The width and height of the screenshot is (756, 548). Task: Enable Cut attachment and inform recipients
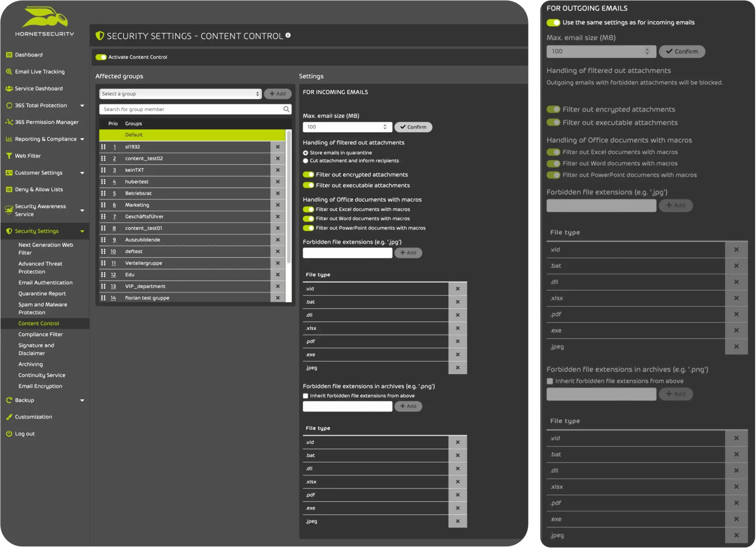(306, 161)
